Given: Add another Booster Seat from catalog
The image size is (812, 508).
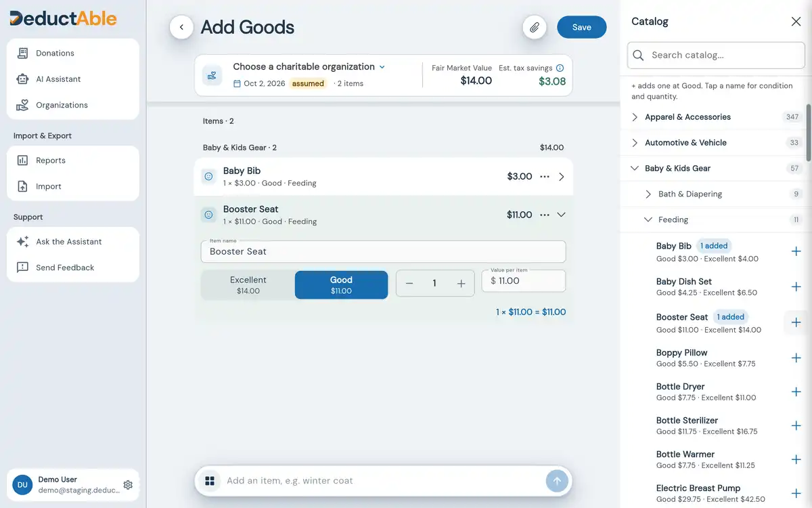Looking at the screenshot, I should click(796, 322).
